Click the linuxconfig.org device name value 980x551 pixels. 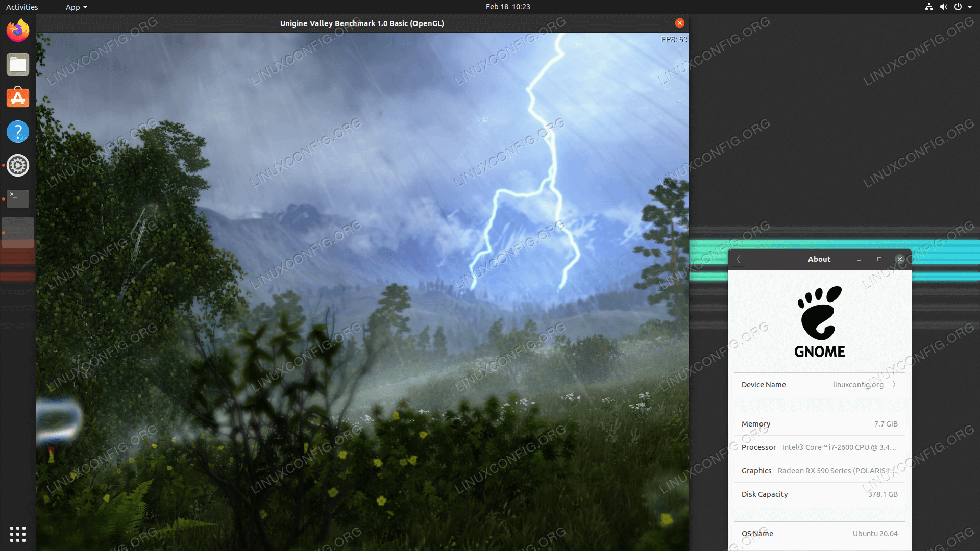coord(858,385)
